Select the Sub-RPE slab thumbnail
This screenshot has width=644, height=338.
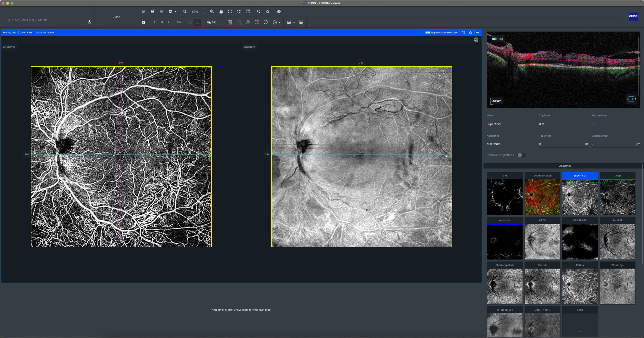point(618,238)
